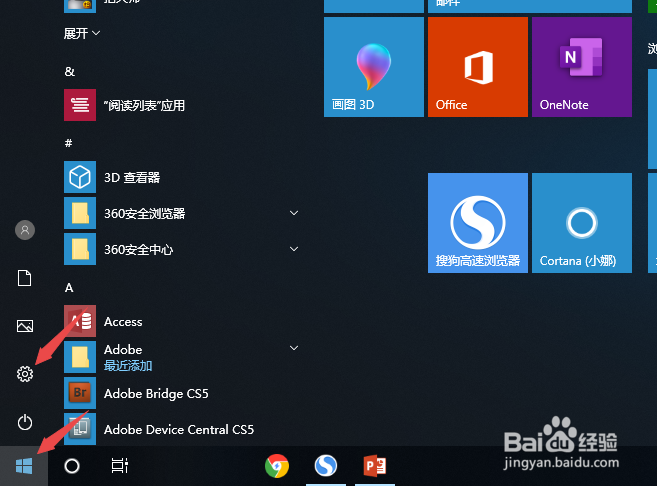Open Task View in taskbar
The height and width of the screenshot is (486, 657).
click(x=119, y=466)
